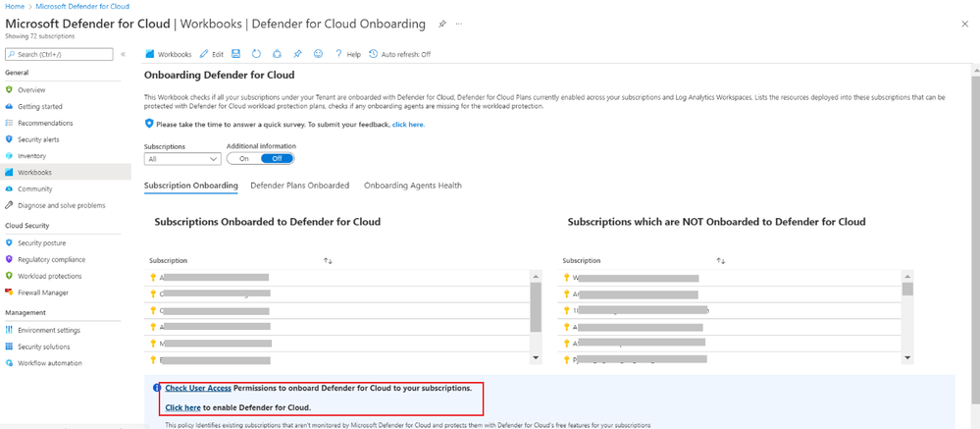
Task: Switch to Onboarding Agents Health tab
Action: pyautogui.click(x=412, y=186)
